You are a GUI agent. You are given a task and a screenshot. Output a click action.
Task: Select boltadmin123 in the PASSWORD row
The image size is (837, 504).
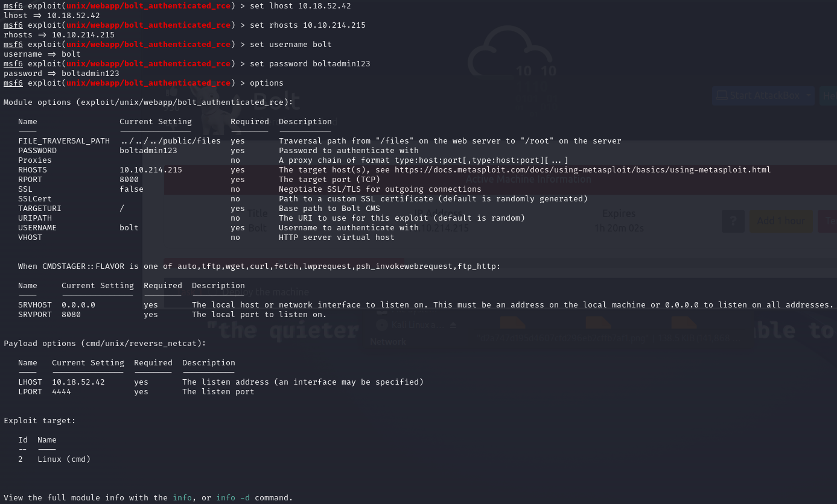coord(148,151)
